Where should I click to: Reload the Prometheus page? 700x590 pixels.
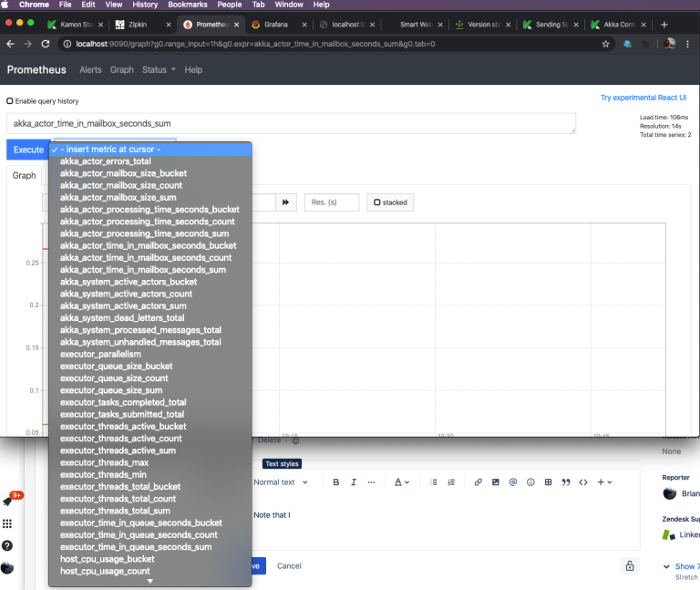[x=45, y=44]
